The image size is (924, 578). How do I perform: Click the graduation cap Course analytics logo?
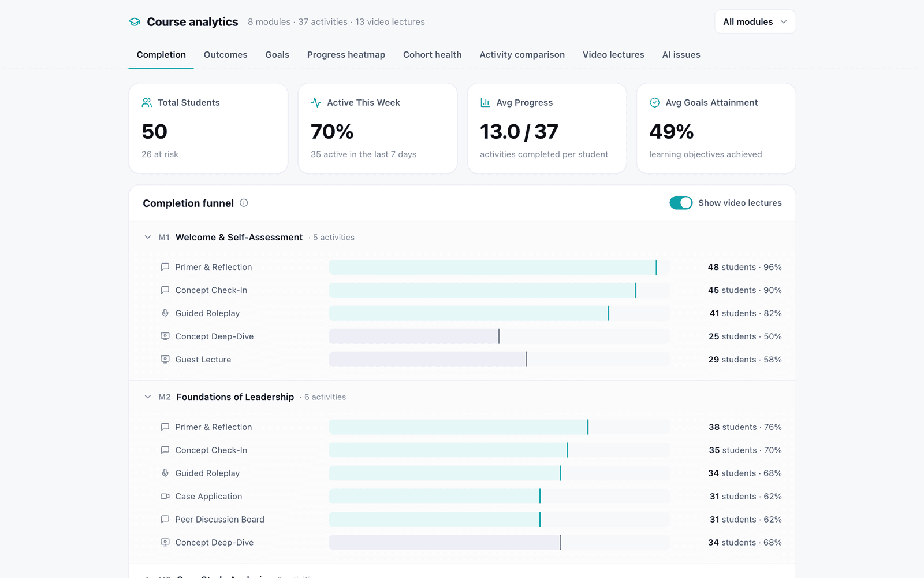pos(135,22)
